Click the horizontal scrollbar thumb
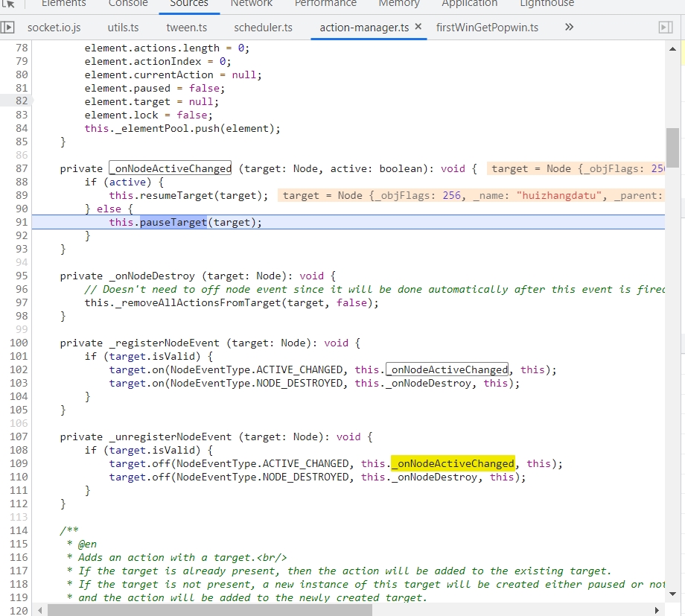 coord(210,610)
